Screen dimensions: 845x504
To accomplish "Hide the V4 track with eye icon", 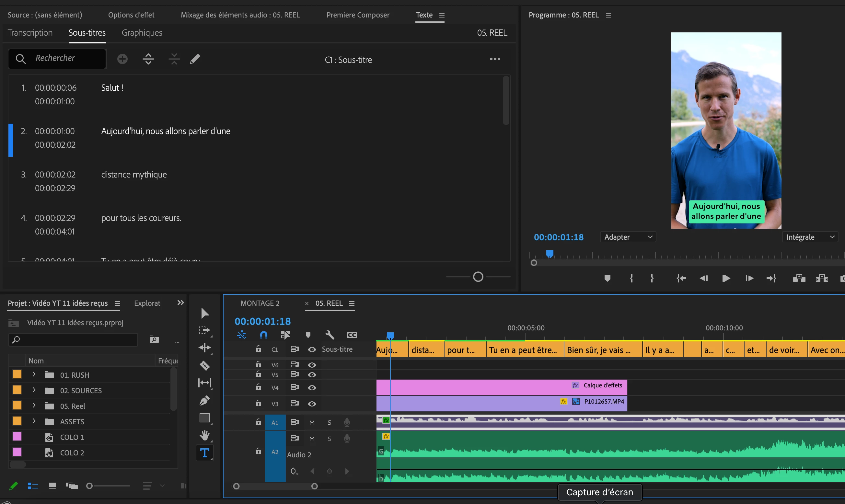I will coord(312,387).
